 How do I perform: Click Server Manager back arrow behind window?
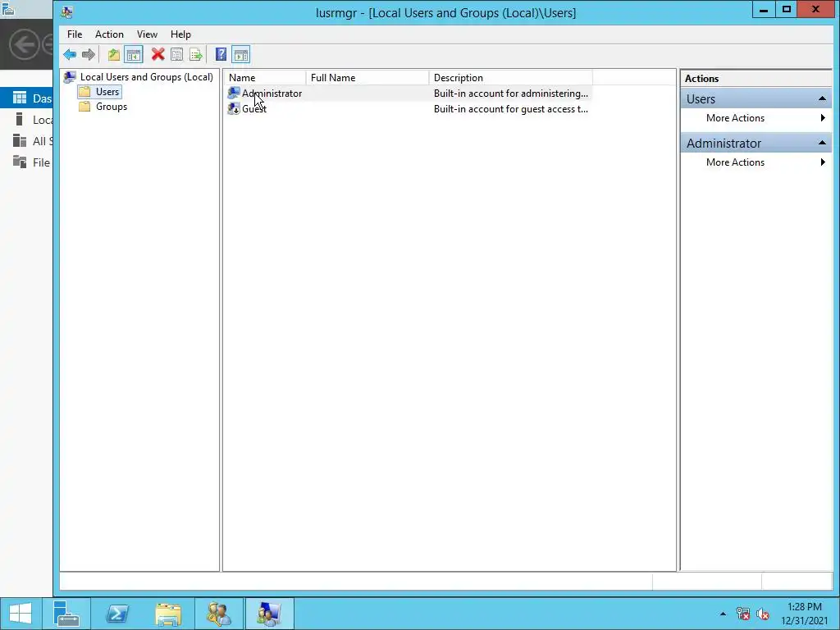24,44
